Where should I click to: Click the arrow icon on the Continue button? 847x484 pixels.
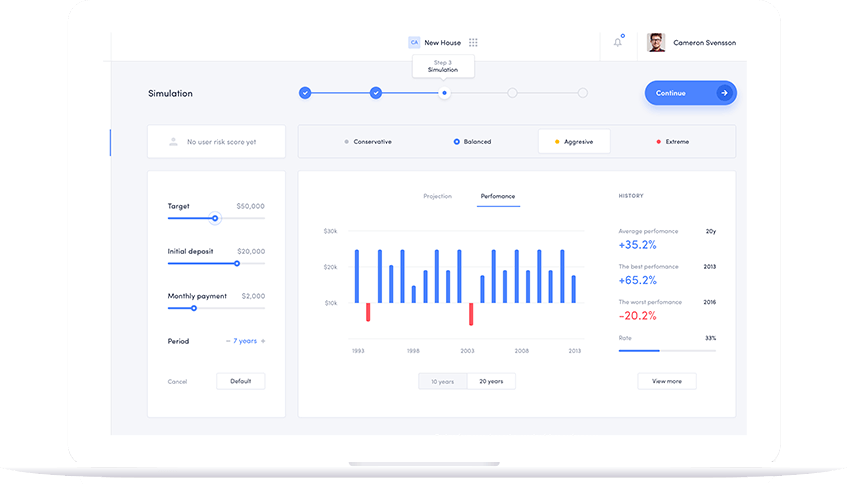[x=724, y=93]
